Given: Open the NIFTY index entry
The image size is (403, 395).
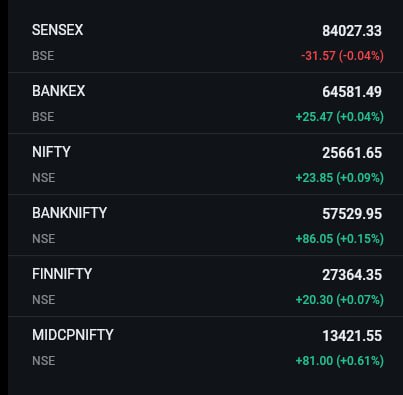Looking at the screenshot, I should tap(205, 164).
